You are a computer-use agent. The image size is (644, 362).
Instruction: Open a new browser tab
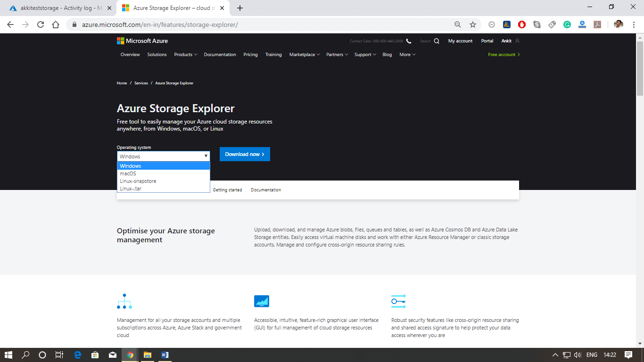240,8
